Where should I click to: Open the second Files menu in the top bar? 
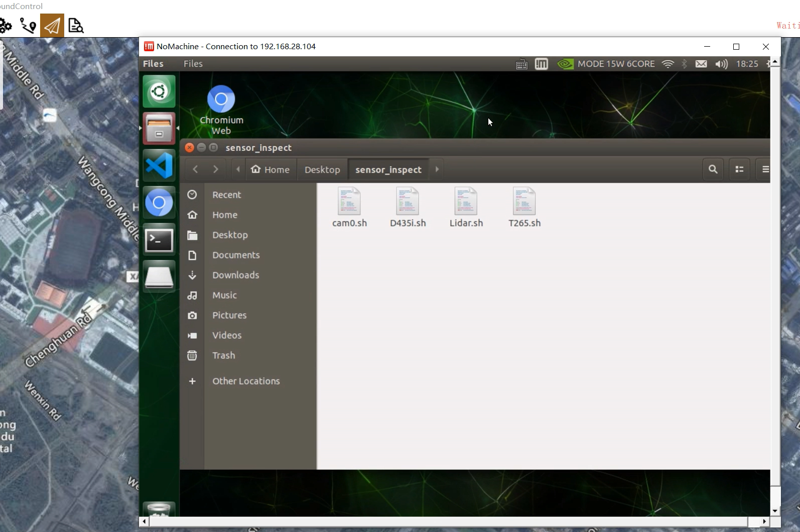[193, 64]
